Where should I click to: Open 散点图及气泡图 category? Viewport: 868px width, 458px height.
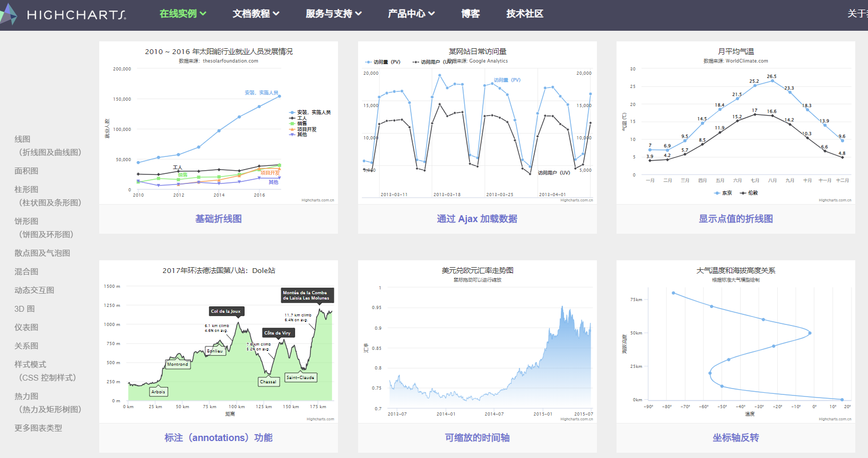[42, 253]
